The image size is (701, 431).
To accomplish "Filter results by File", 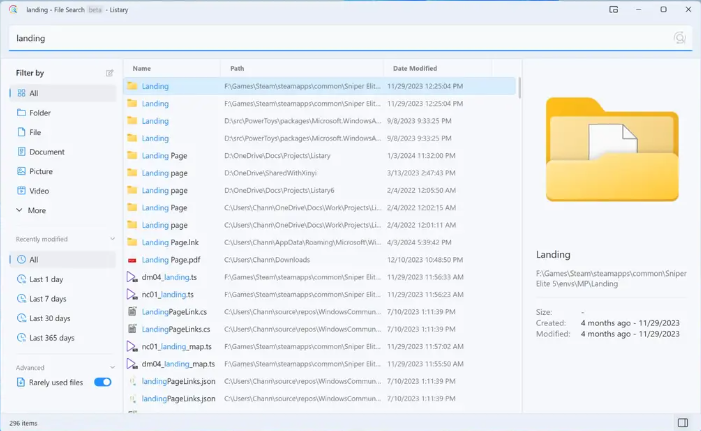I will pos(63,132).
